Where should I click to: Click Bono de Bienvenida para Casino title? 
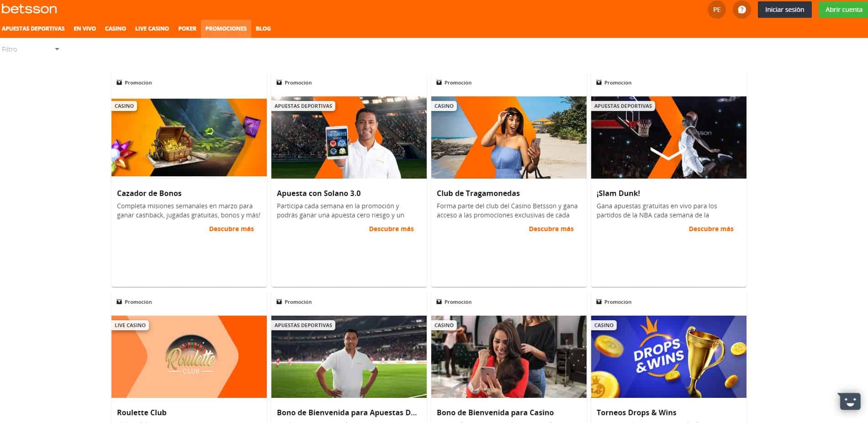click(495, 412)
